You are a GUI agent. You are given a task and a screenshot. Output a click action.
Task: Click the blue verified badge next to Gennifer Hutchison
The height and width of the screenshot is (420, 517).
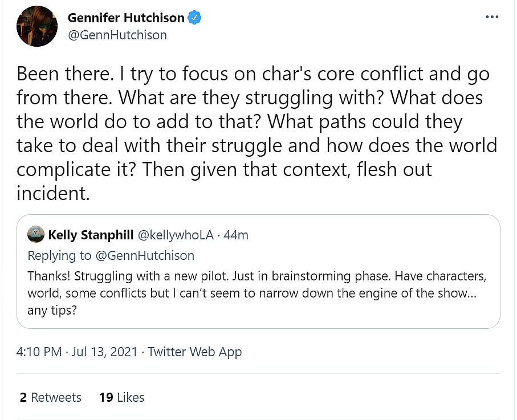pos(194,18)
